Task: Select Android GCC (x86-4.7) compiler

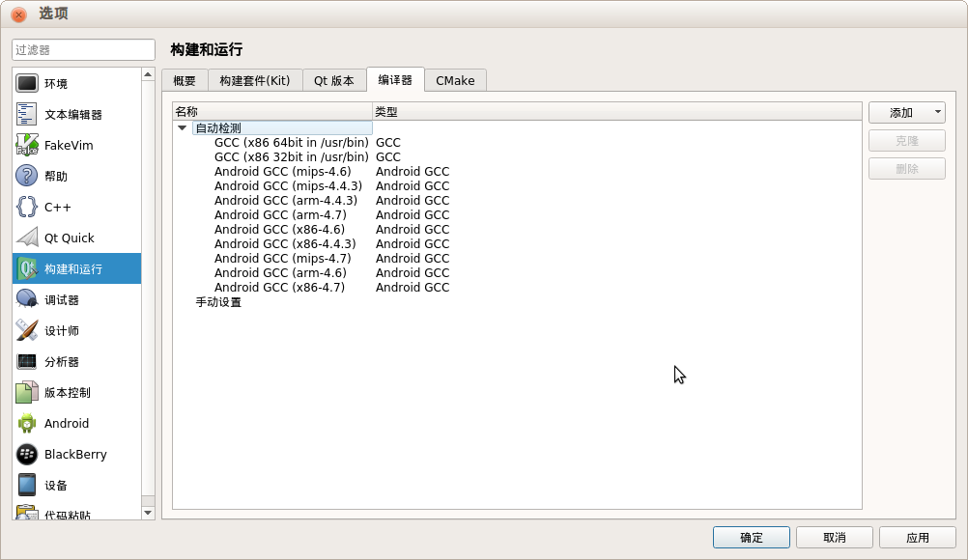Action: pyautogui.click(x=279, y=288)
